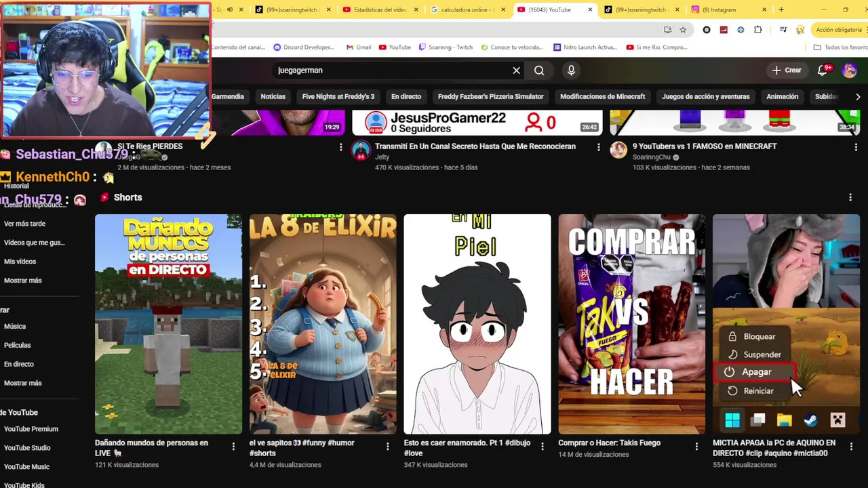Expand 'Mostrar más' below En directo
The height and width of the screenshot is (488, 868).
coord(23,383)
